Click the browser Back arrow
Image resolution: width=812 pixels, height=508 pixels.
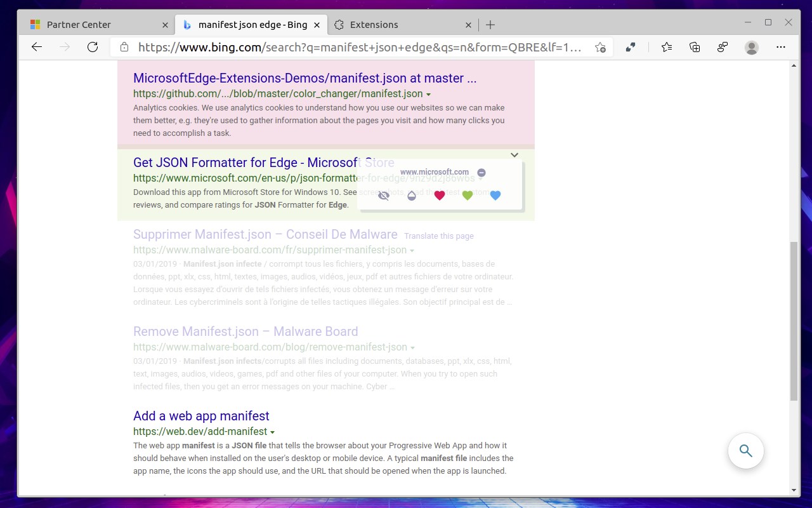(x=37, y=47)
